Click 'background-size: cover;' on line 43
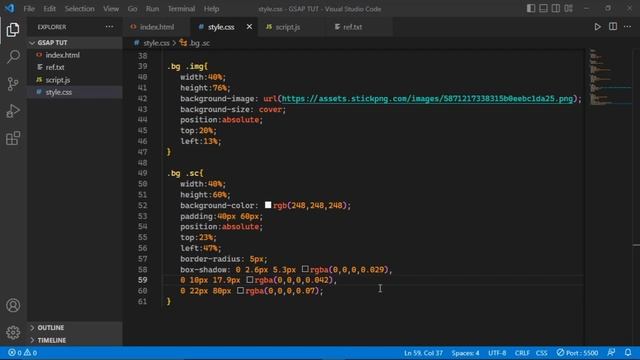Viewport: 640px width, 360px height. coord(233,109)
